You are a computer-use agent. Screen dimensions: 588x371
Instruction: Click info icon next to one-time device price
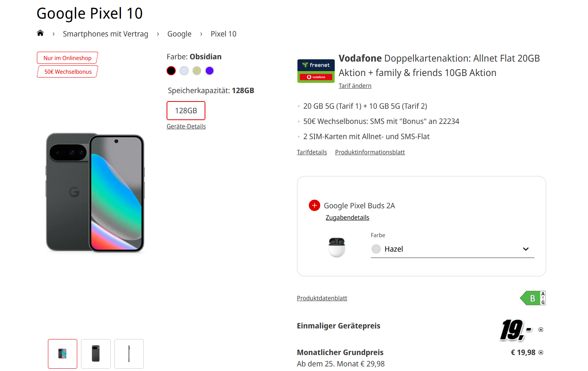(x=541, y=330)
